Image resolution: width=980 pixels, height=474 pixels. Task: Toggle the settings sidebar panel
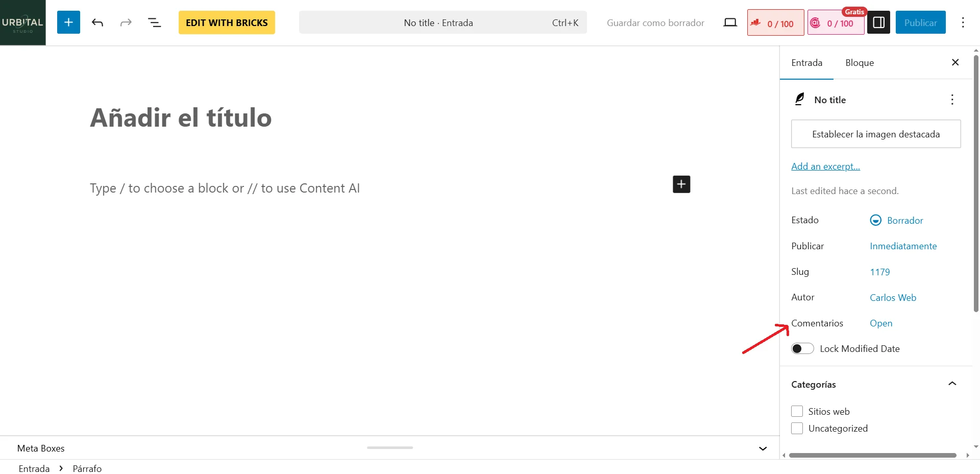click(879, 22)
